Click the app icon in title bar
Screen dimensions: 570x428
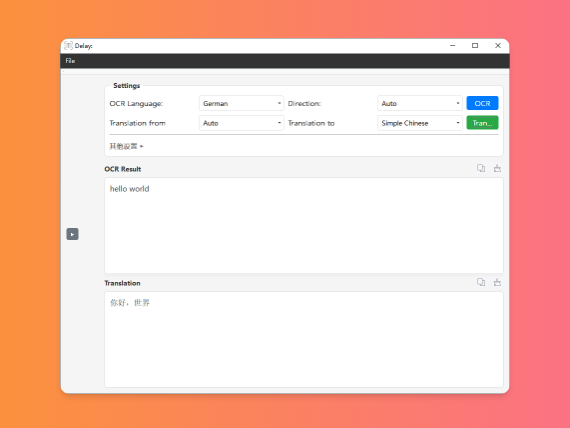(x=68, y=45)
